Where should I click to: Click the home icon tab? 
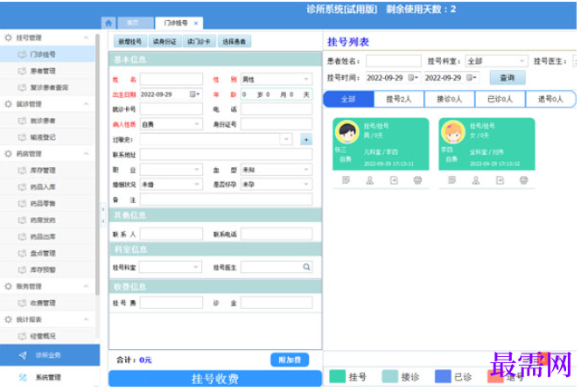[108, 23]
